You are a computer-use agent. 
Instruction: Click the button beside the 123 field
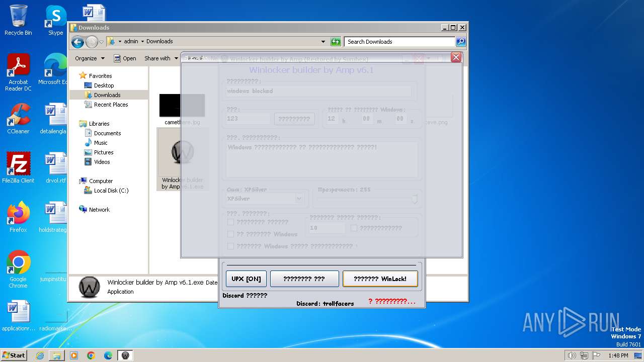(x=294, y=119)
